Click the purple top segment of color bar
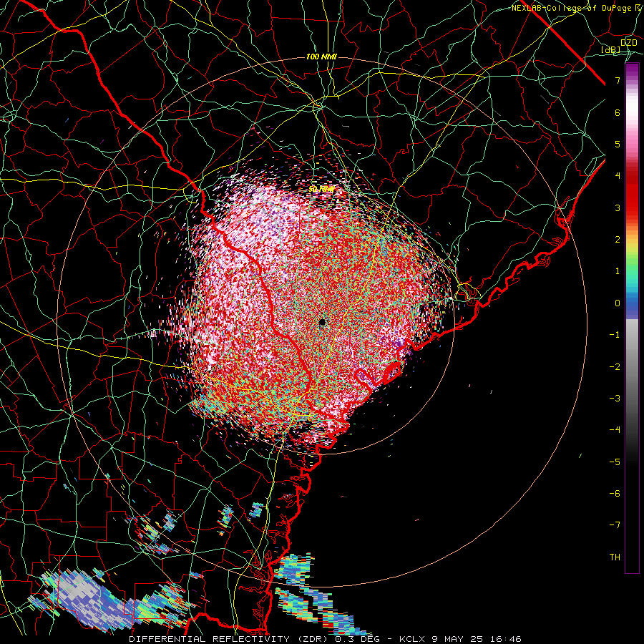 (632, 71)
